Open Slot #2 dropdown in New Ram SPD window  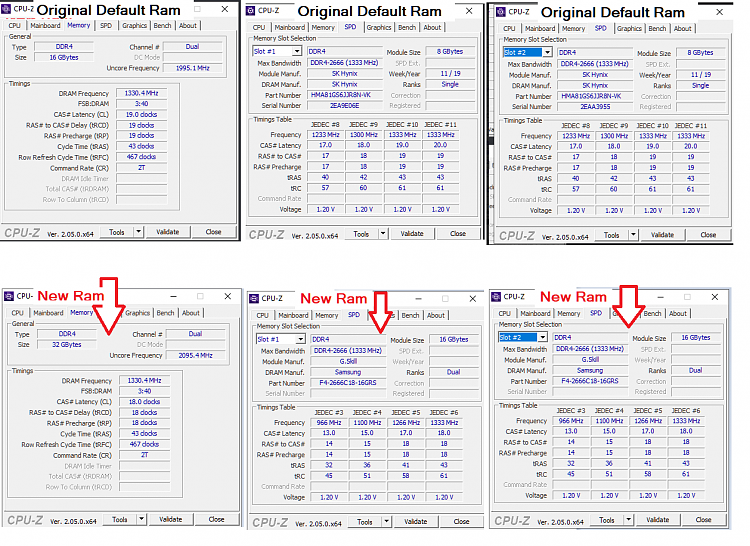pos(542,337)
